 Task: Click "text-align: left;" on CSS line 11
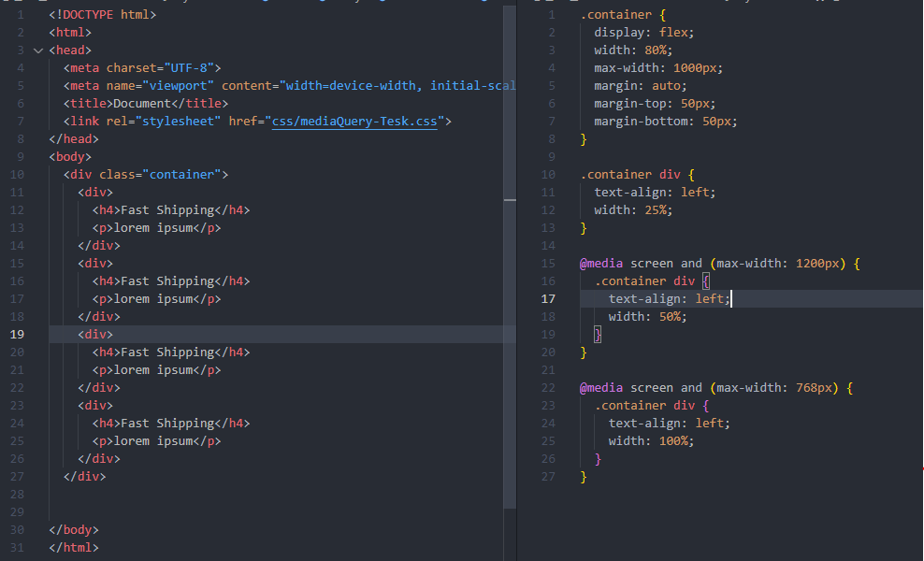point(655,192)
